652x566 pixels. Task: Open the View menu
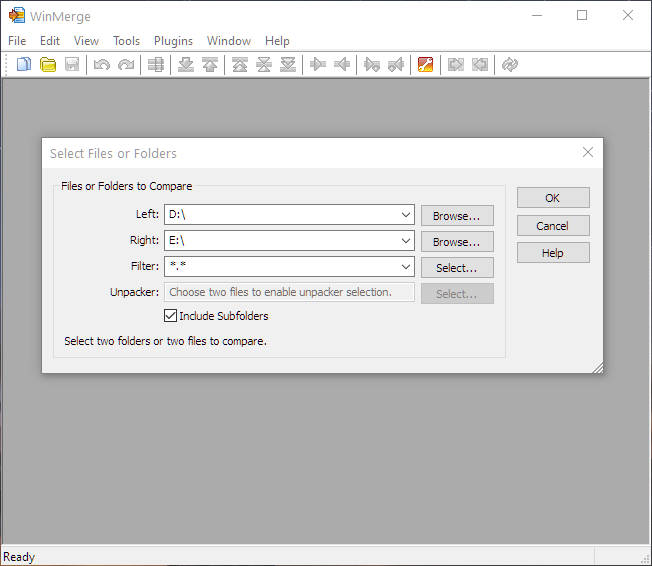click(86, 41)
